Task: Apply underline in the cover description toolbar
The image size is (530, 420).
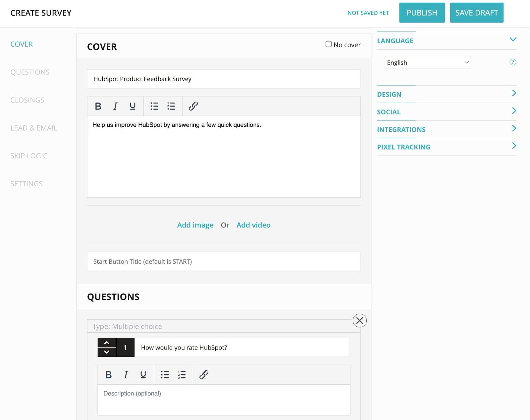Action: point(132,106)
